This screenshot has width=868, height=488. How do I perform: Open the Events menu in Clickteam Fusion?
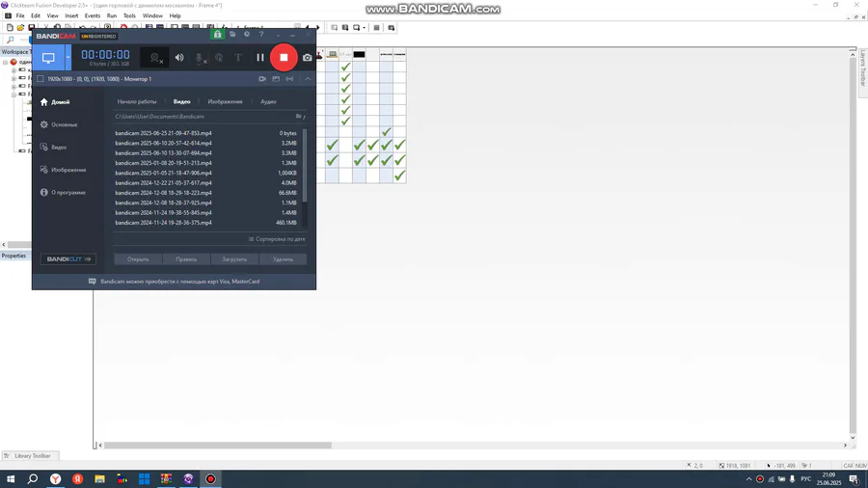pos(92,16)
